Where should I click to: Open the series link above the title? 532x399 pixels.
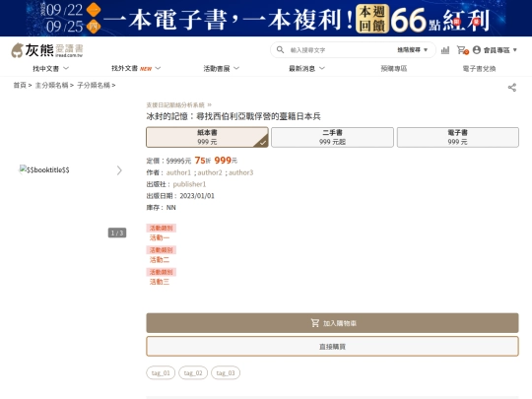(x=178, y=104)
